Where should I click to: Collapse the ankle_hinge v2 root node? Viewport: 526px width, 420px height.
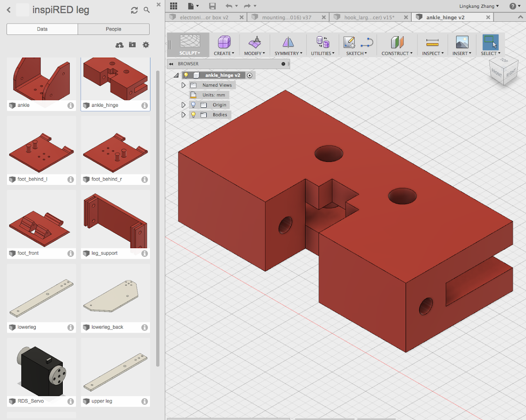pos(177,75)
